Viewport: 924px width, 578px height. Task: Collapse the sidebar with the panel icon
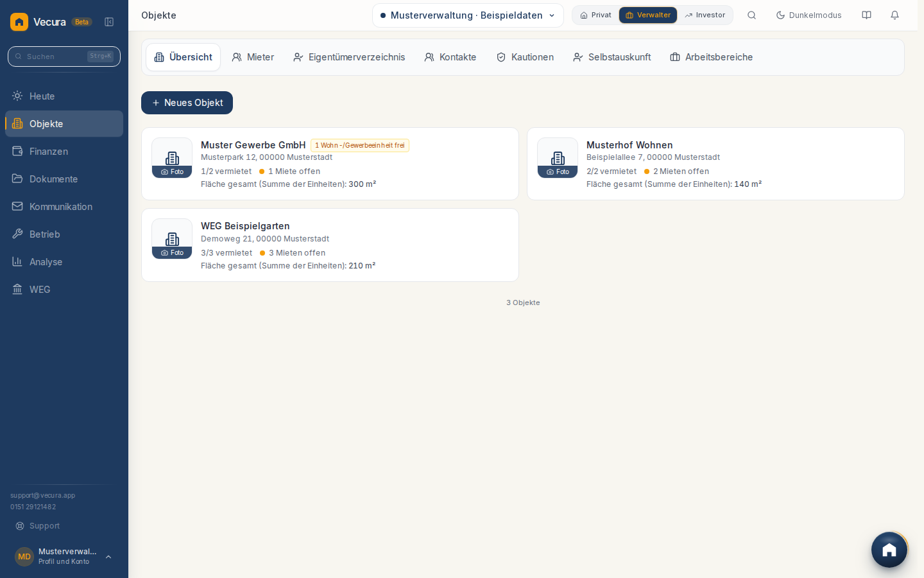point(109,22)
